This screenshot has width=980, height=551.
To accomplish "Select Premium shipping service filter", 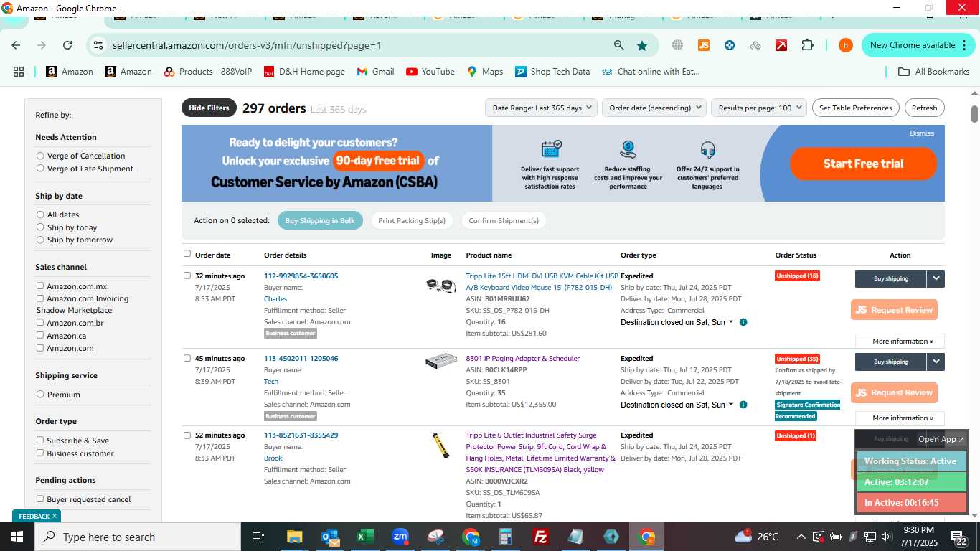I will pyautogui.click(x=40, y=395).
